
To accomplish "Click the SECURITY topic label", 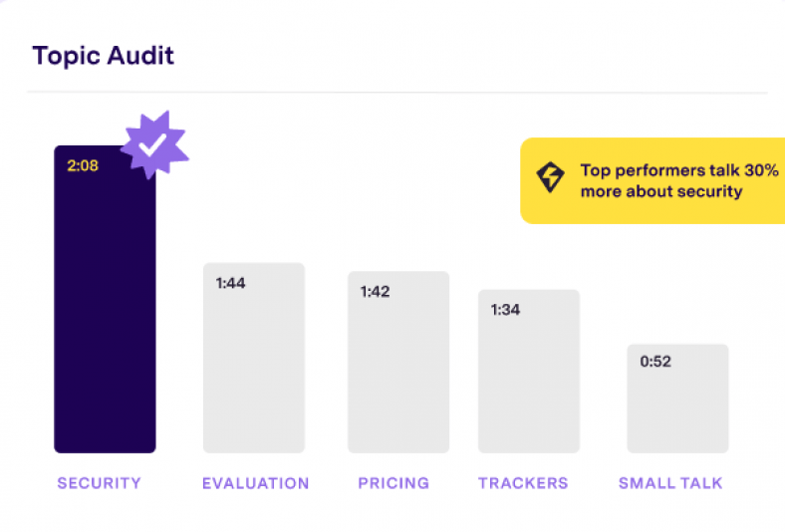I will 99,483.
